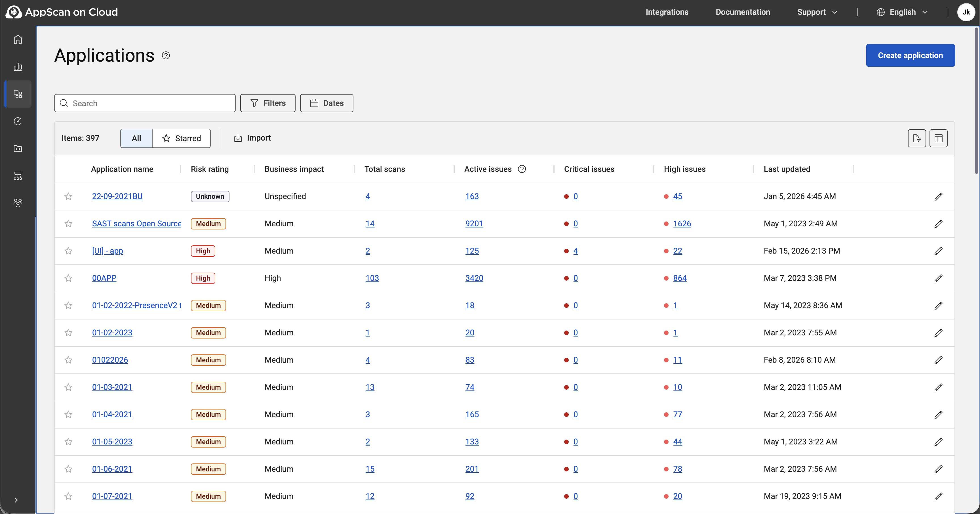This screenshot has width=980, height=514.
Task: Click the export table icon
Action: 916,138
